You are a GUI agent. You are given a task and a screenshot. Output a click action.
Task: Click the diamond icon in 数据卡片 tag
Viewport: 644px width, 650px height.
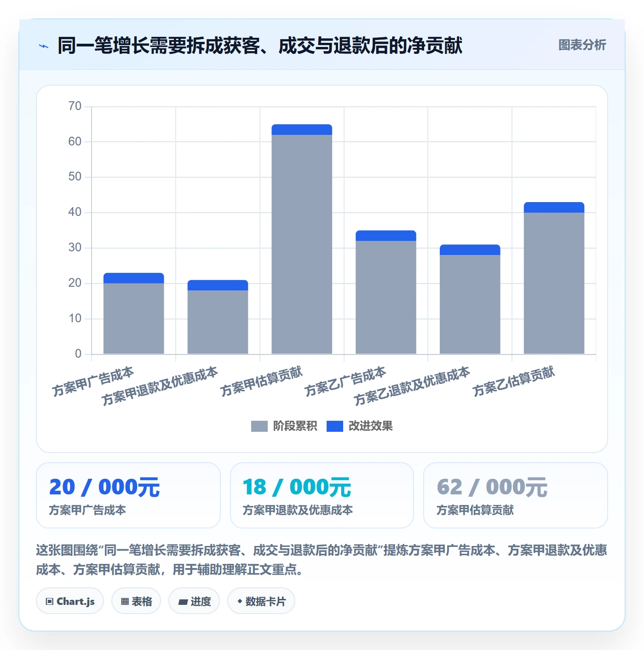(x=240, y=601)
